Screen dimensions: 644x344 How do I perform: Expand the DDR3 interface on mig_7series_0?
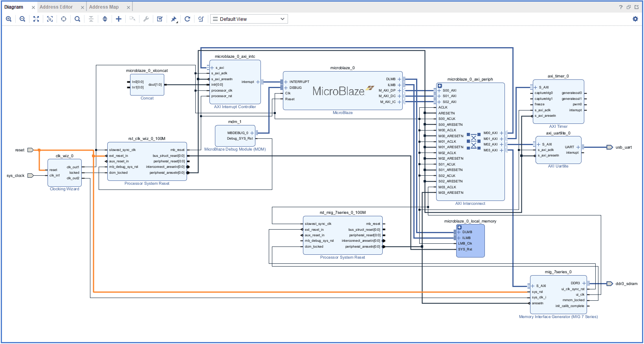584,283
